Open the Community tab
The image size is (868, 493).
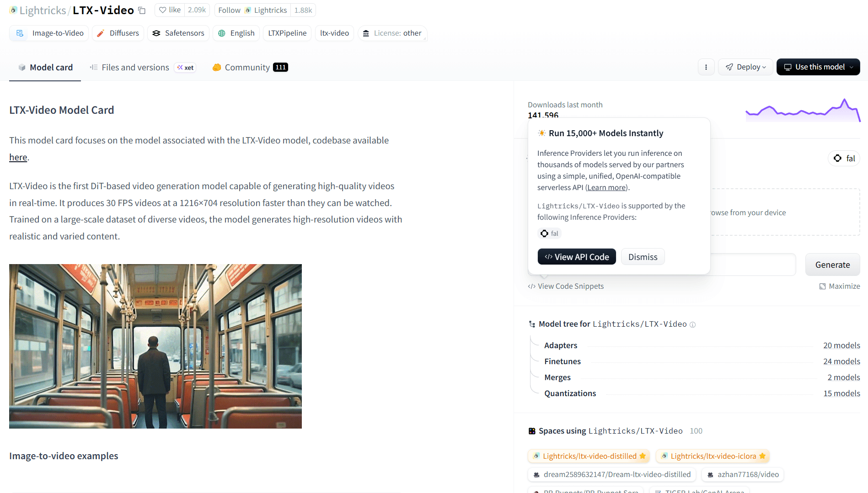point(247,68)
